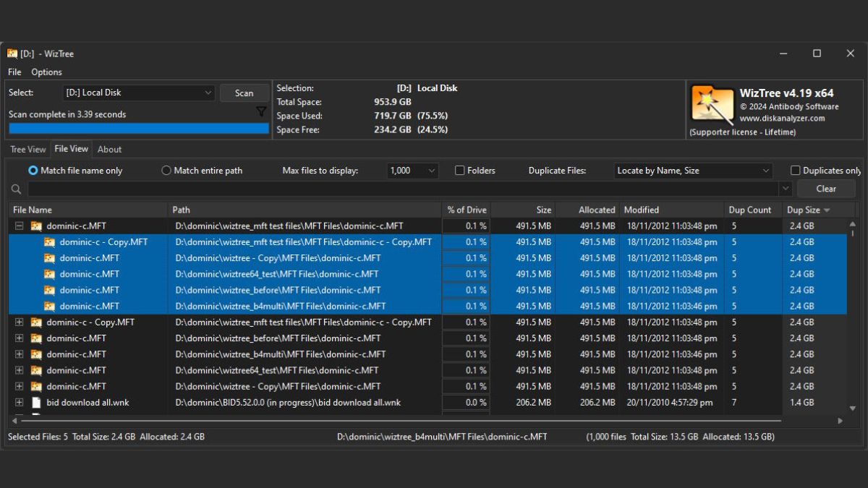Open the Max files to display dropdown

413,171
